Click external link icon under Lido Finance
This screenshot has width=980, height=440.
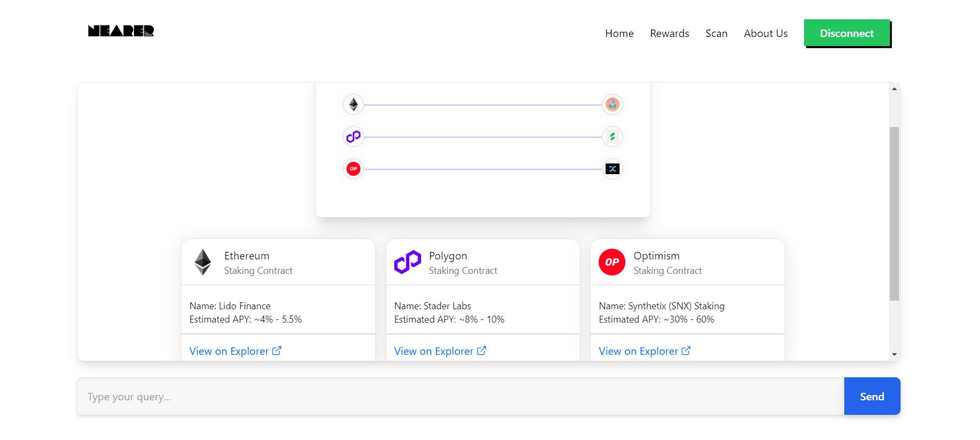click(277, 350)
